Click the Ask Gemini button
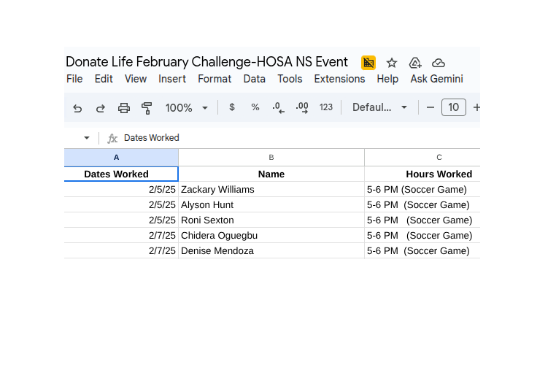This screenshot has height=392, width=556. pyautogui.click(x=436, y=79)
